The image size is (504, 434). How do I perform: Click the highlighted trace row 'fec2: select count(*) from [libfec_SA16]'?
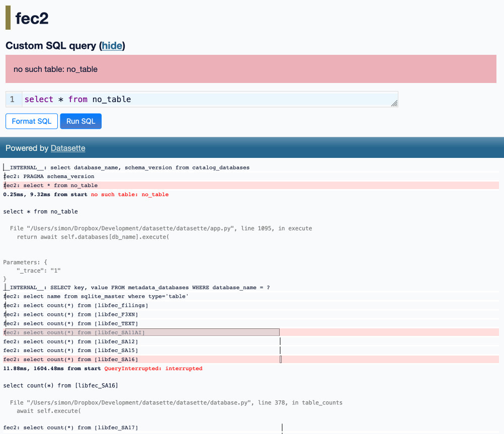pyautogui.click(x=250, y=360)
